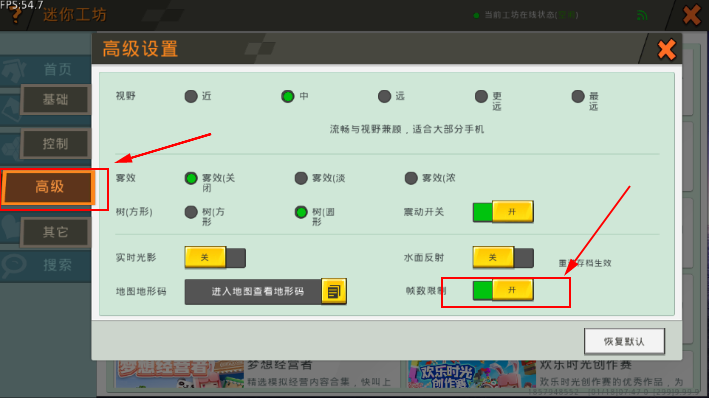
Task: Close 迷你工坊 window with top-right X
Action: click(x=692, y=14)
